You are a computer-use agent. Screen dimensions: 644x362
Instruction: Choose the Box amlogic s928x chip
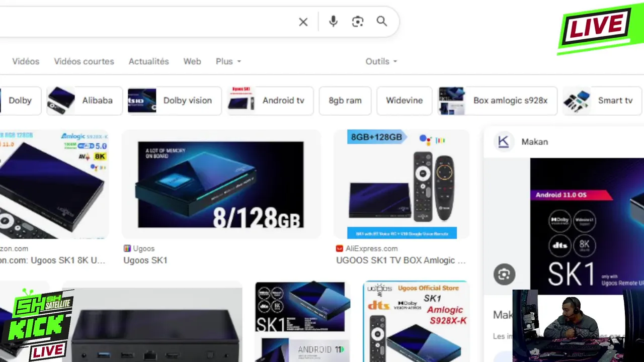coord(498,101)
